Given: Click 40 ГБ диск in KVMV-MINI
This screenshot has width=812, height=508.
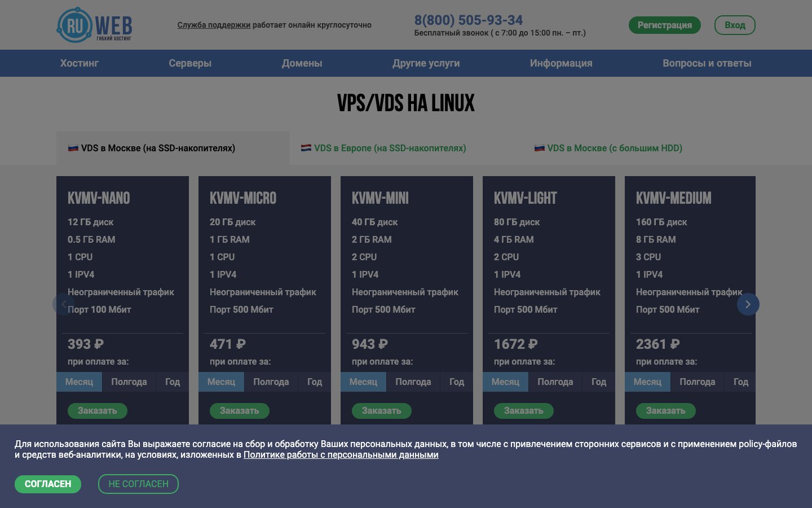Looking at the screenshot, I should 374,222.
